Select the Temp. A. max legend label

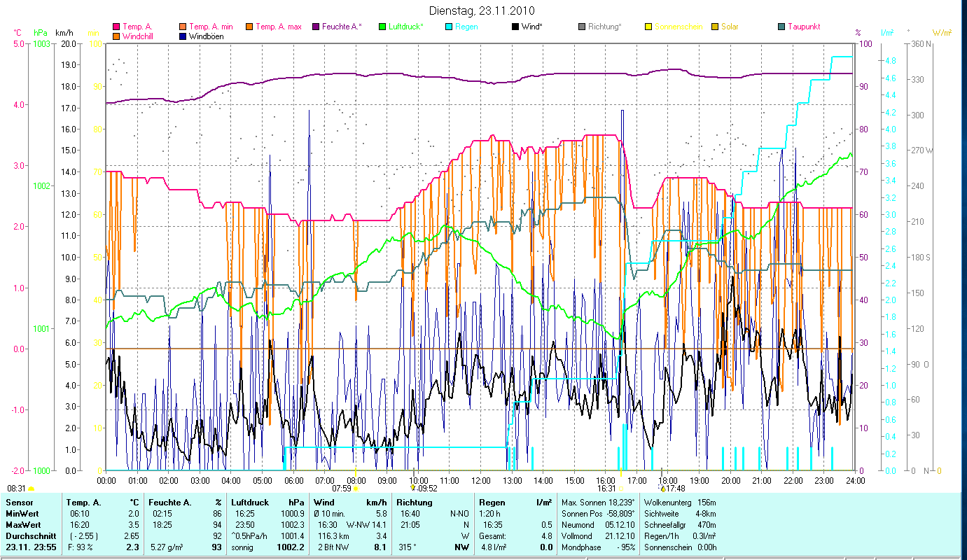pos(279,27)
